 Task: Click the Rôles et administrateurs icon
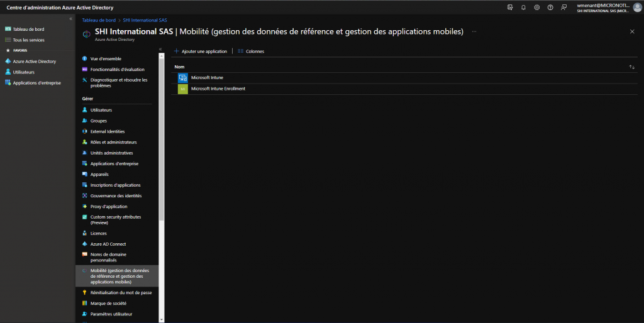click(85, 142)
